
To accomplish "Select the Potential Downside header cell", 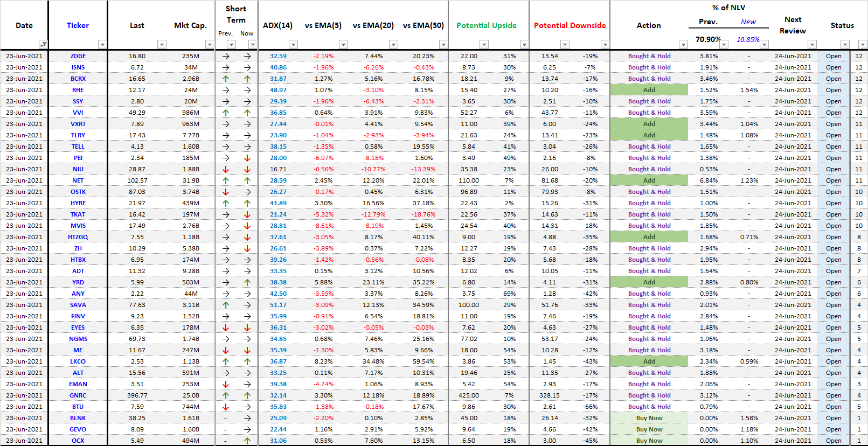I will pos(570,25).
